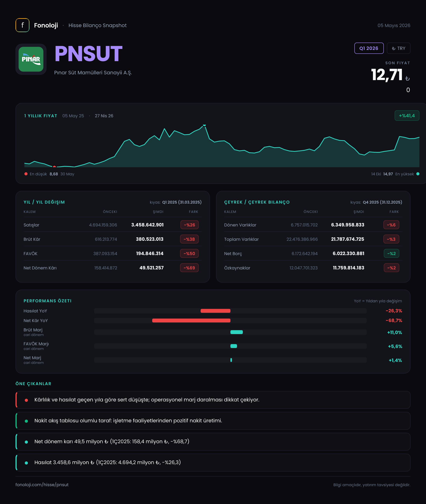Click Brüt Kâr value 380.523.013
This screenshot has width=426, height=504.
(x=150, y=239)
